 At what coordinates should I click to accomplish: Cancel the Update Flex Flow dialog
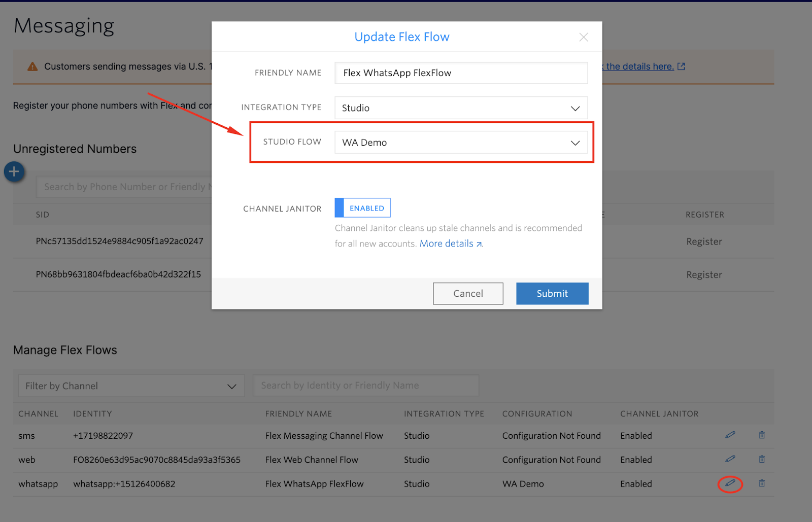tap(468, 294)
